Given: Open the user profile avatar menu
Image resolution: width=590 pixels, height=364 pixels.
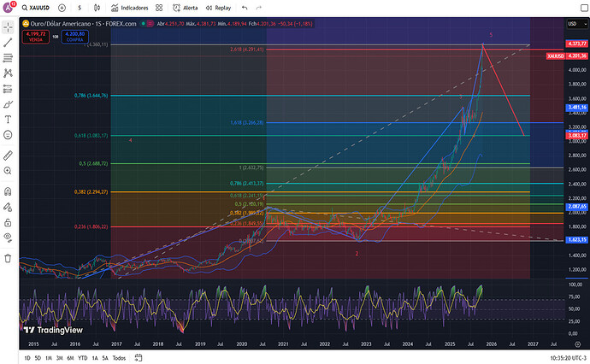Looking at the screenshot, I should [x=9, y=7].
